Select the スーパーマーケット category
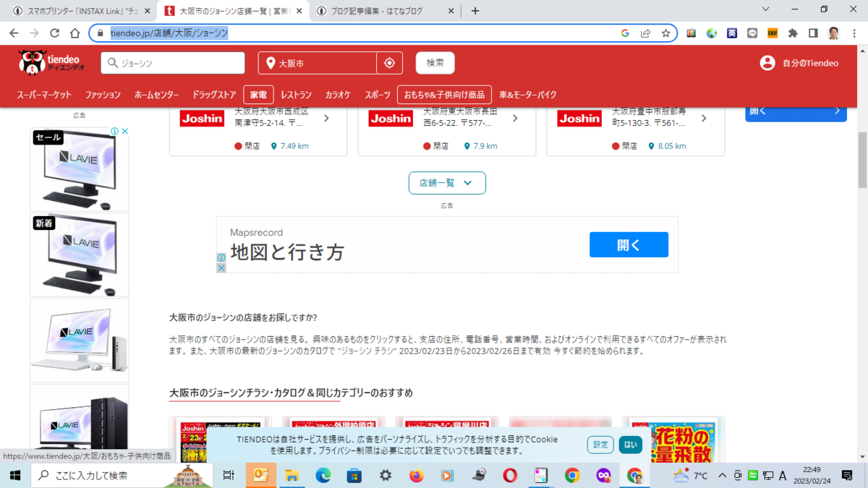Image resolution: width=868 pixels, height=488 pixels. point(44,95)
